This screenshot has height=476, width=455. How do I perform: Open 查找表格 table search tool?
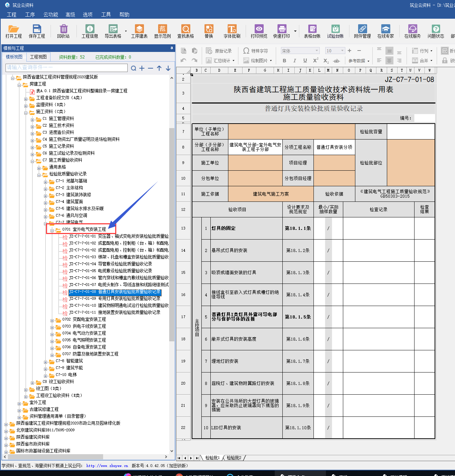pos(185,31)
